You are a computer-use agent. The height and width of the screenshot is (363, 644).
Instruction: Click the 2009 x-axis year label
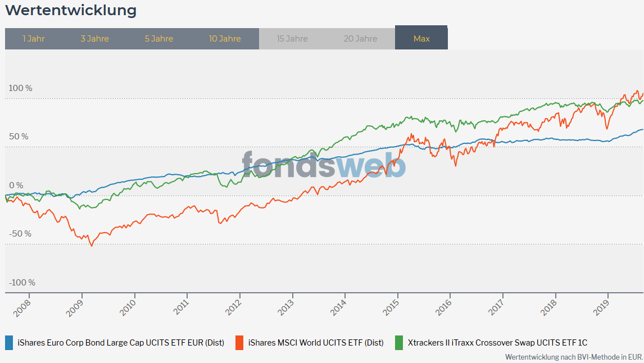(x=74, y=308)
